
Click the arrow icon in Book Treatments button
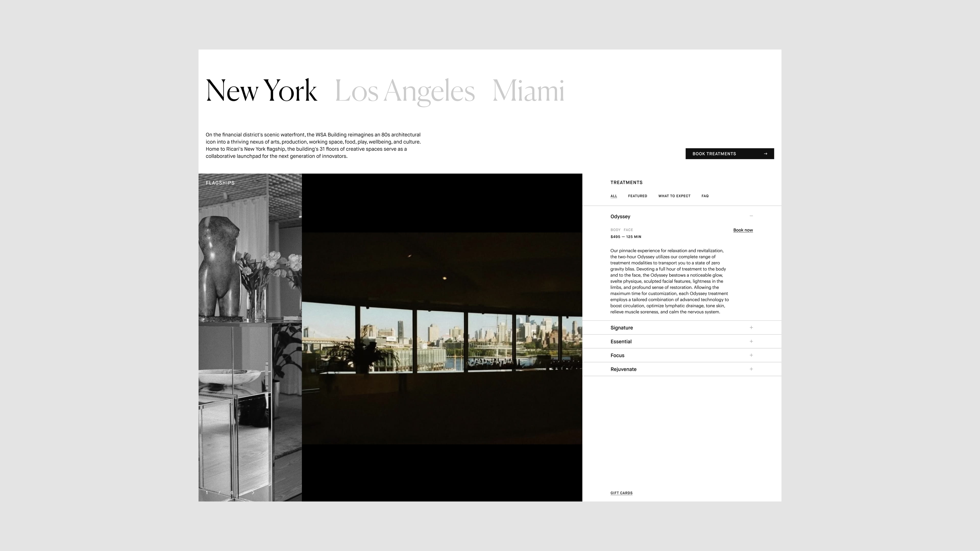(x=765, y=154)
